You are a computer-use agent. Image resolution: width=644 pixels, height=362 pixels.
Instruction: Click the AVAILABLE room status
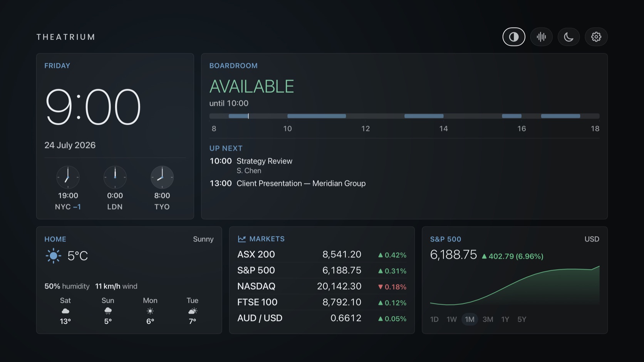[x=252, y=87]
